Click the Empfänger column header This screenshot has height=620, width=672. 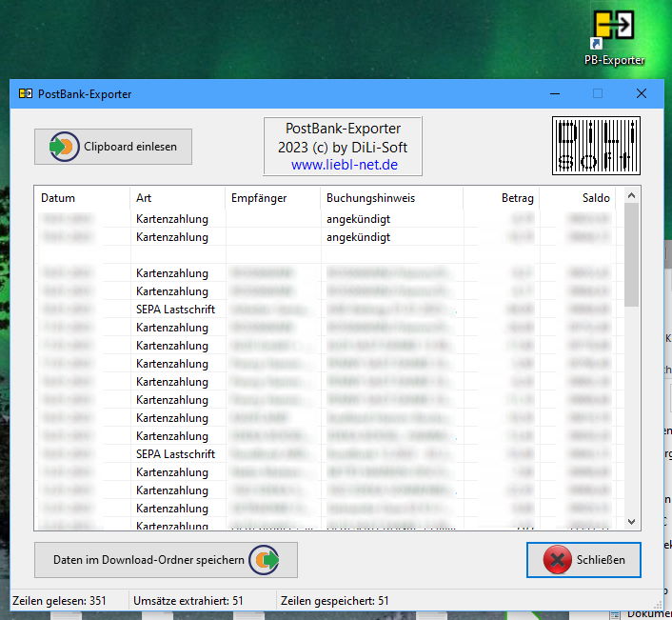272,198
